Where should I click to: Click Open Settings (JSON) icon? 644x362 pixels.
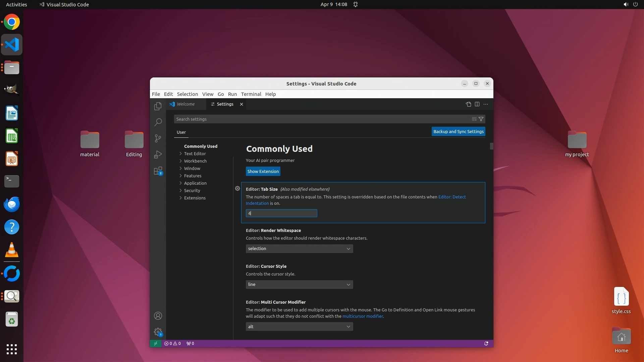tap(468, 104)
